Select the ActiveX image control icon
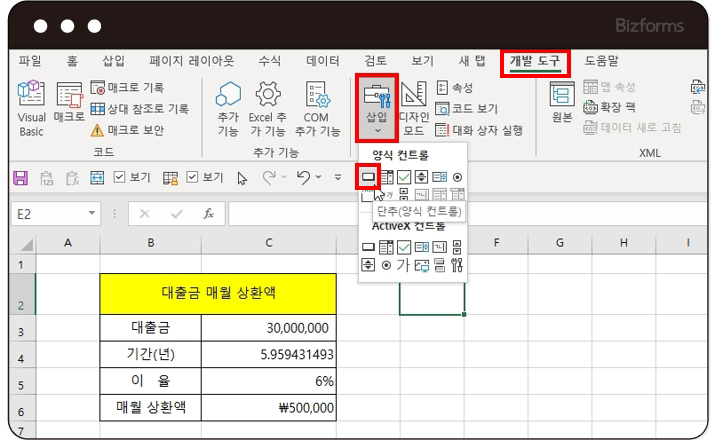This screenshot has width=715, height=440. 422,265
